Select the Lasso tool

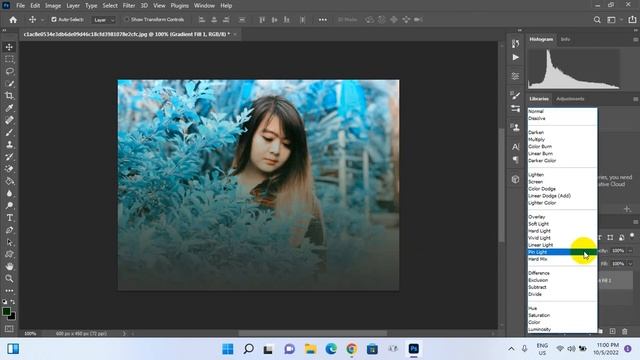pyautogui.click(x=9, y=71)
